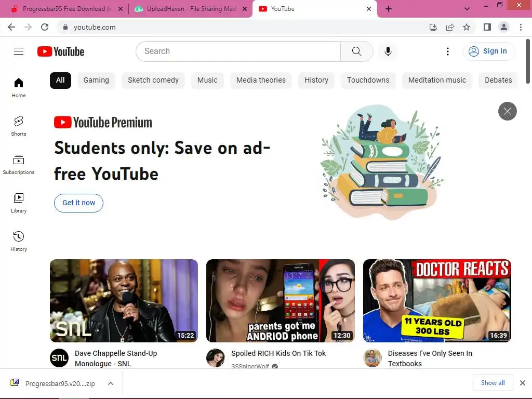Select the Gaming filter chip
The width and height of the screenshot is (532, 399).
(x=96, y=81)
